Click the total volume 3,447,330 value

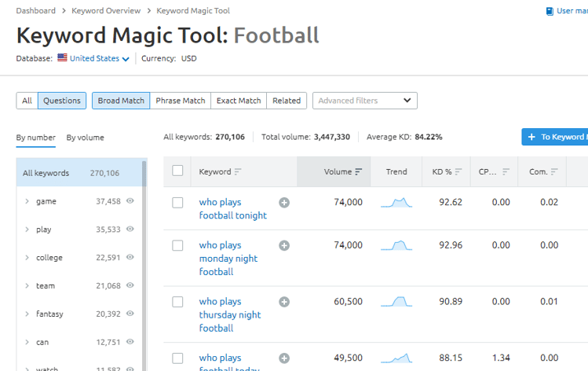click(x=332, y=137)
